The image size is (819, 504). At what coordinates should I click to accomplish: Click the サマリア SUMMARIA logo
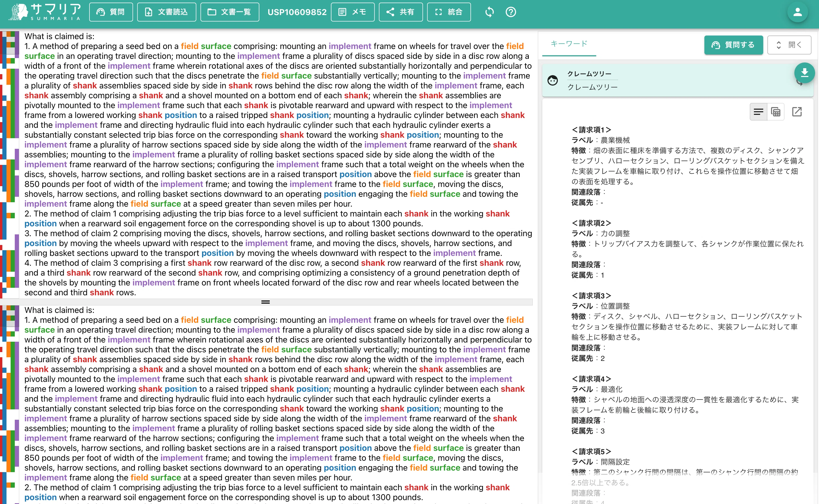pyautogui.click(x=45, y=12)
